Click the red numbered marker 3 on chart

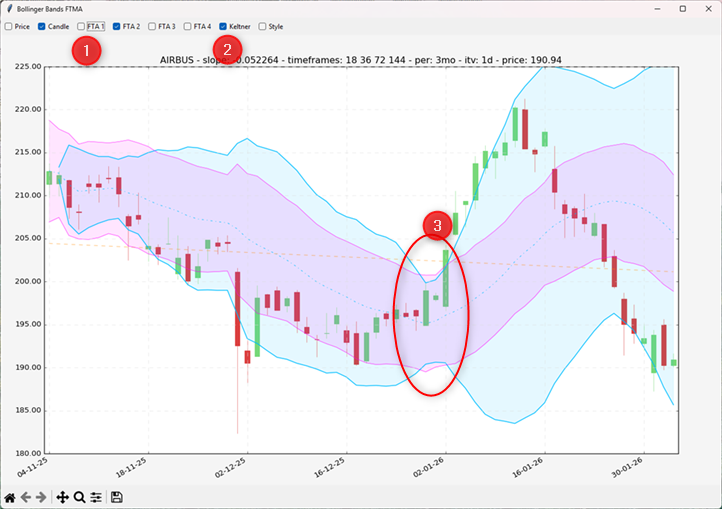point(435,225)
